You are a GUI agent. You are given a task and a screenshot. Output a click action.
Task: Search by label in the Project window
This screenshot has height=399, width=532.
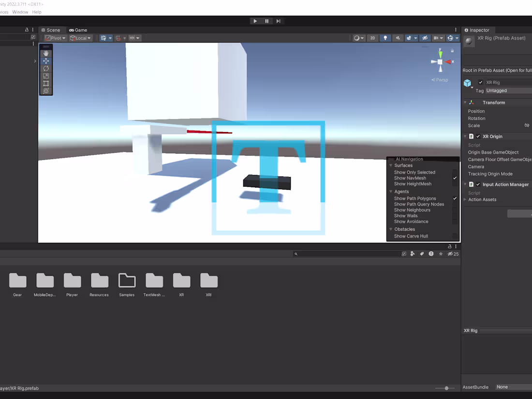point(422,254)
